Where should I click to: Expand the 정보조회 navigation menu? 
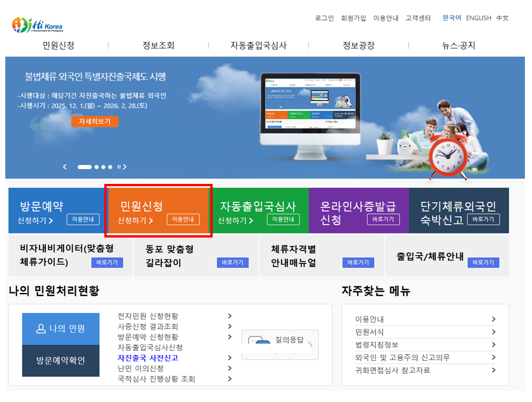[x=158, y=45]
